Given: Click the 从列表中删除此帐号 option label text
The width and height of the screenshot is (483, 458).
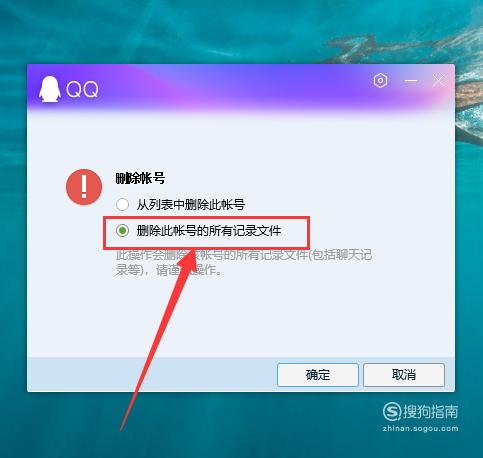Looking at the screenshot, I should point(191,204).
